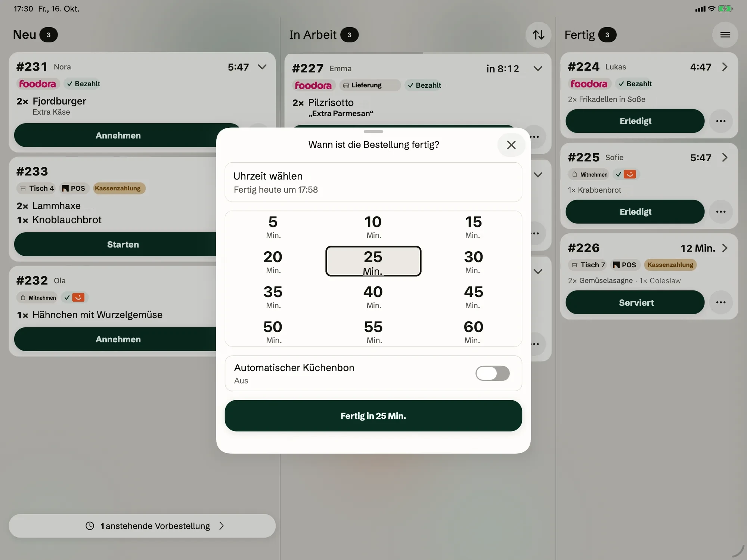Click the Tisch 4 tag on order #233
Viewport: 747px width, 560px height.
37,188
